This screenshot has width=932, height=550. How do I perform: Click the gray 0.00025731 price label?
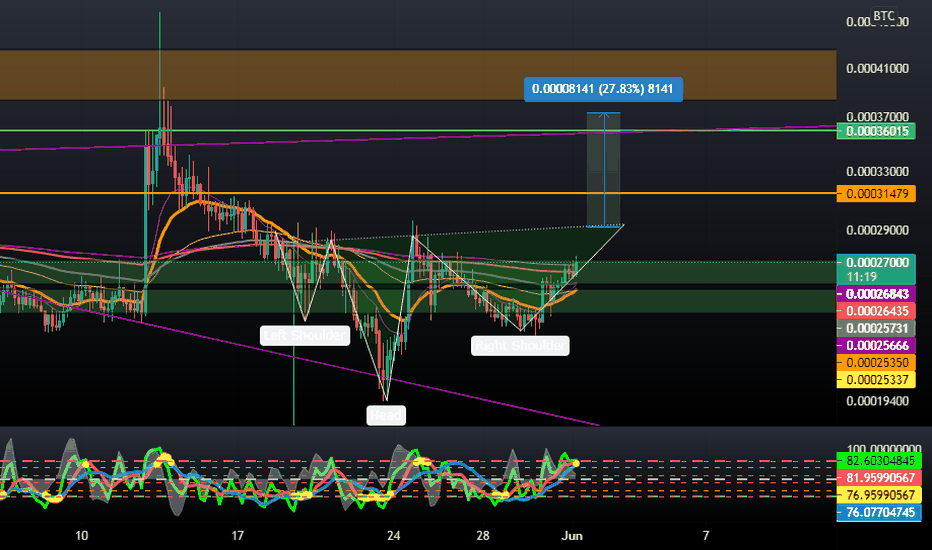point(876,328)
